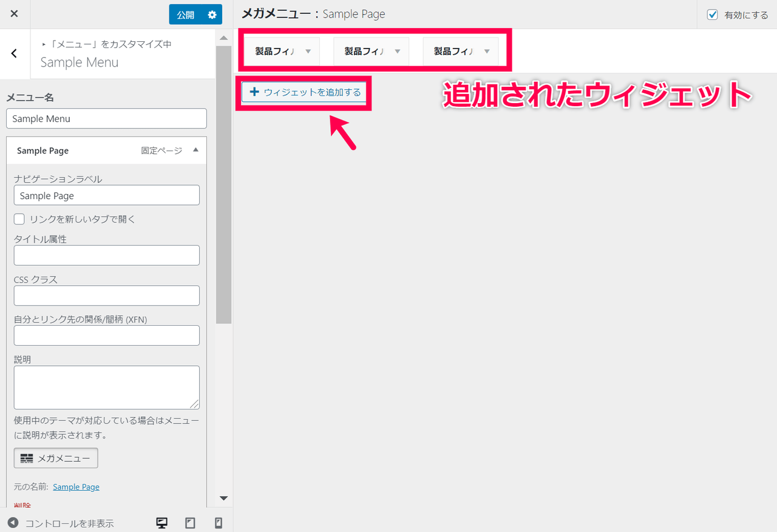Switch to desktop preview icon
The image size is (777, 532).
(x=162, y=523)
